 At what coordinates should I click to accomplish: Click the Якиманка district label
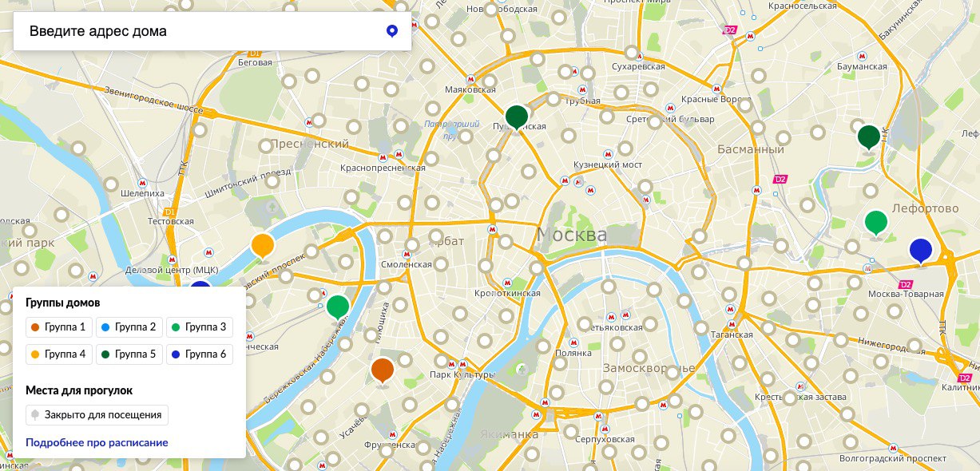pyautogui.click(x=510, y=434)
